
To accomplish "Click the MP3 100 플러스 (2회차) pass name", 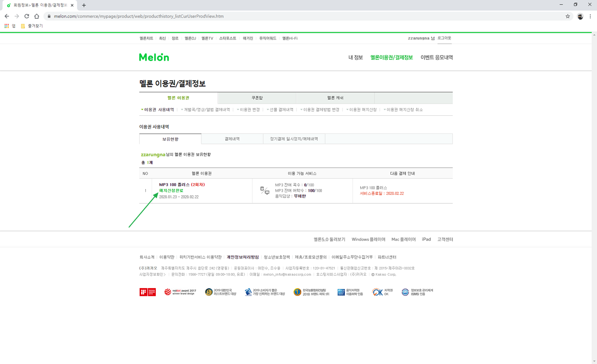I will (x=182, y=185).
